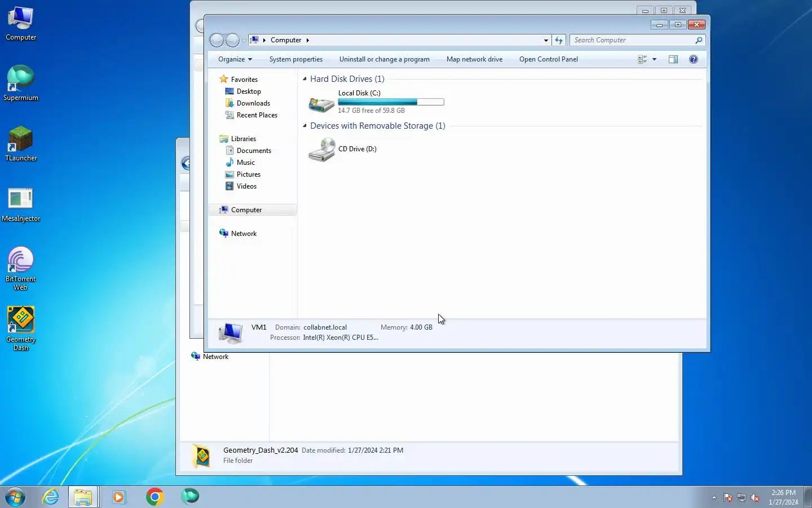
Task: Open the Videos library
Action: point(246,186)
